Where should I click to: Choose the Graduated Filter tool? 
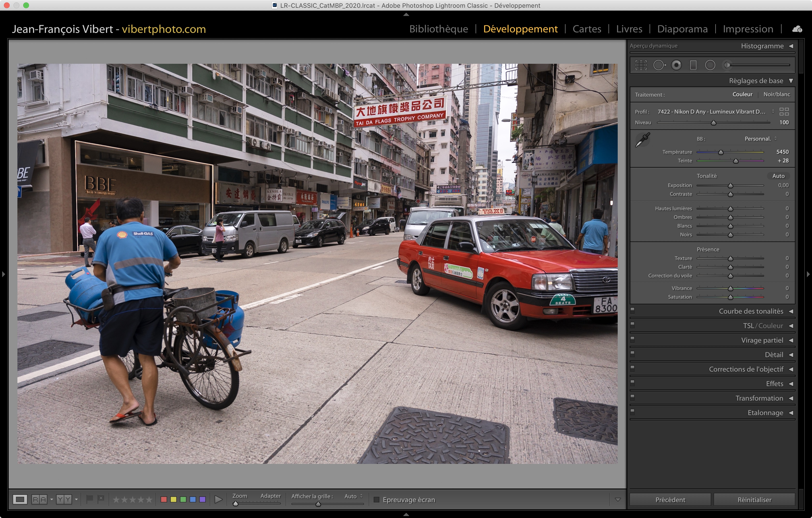click(x=693, y=65)
